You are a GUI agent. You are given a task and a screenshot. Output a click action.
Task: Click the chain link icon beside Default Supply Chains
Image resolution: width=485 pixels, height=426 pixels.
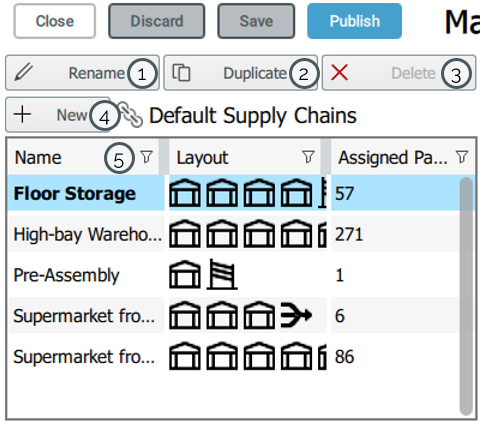coord(131,114)
